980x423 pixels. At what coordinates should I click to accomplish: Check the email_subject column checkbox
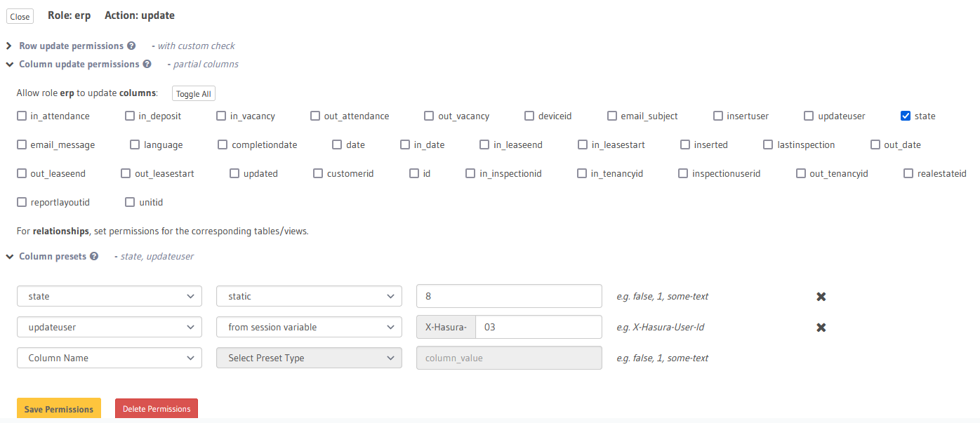612,116
